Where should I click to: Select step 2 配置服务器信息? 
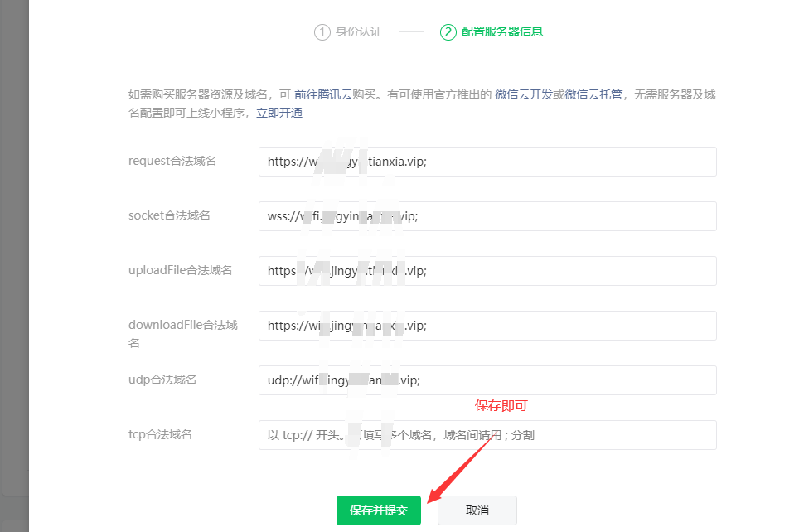click(492, 31)
